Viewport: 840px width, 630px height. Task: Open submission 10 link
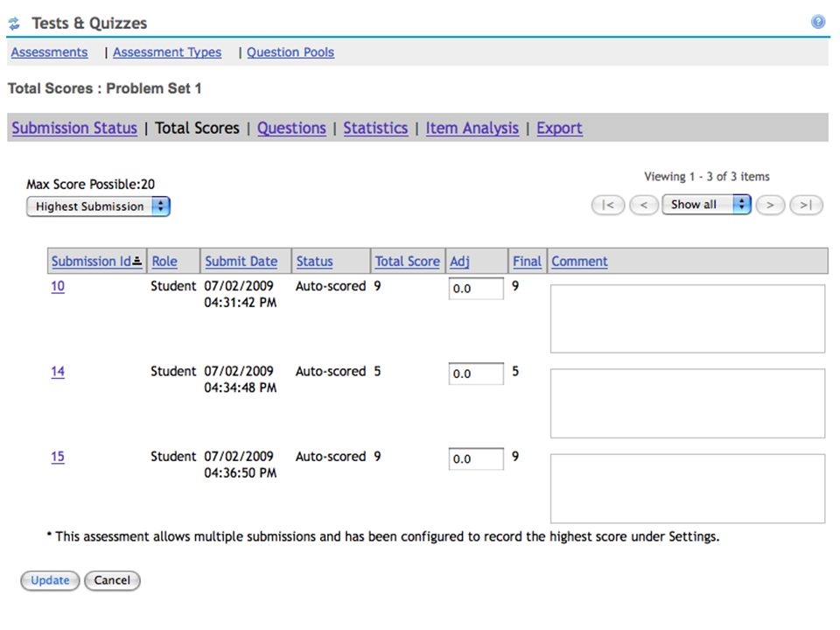coord(58,286)
